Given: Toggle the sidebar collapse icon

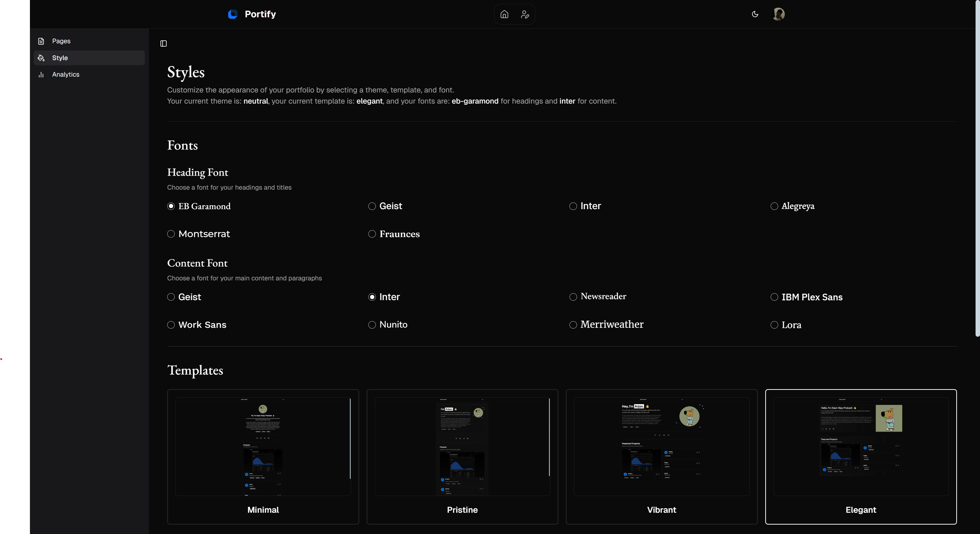Looking at the screenshot, I should 164,43.
